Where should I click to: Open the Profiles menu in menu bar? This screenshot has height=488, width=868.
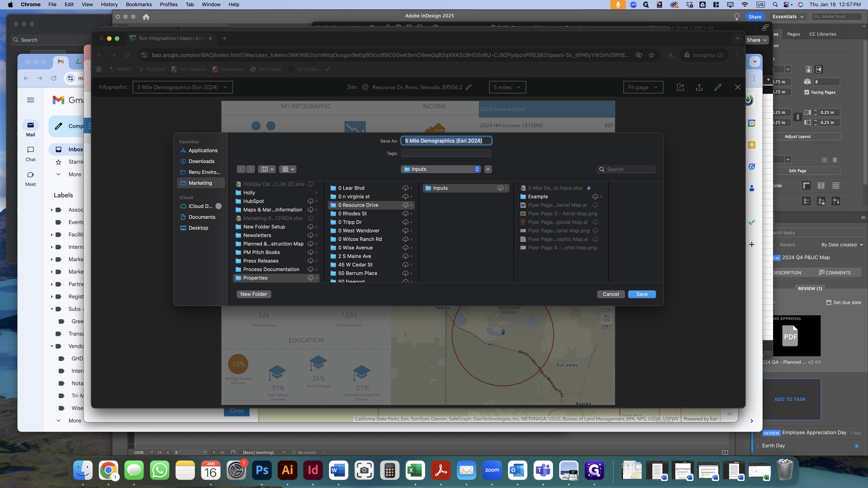click(169, 4)
